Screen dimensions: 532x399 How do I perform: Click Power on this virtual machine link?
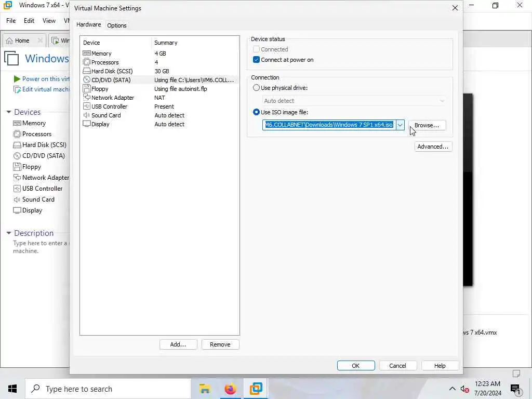click(x=46, y=79)
